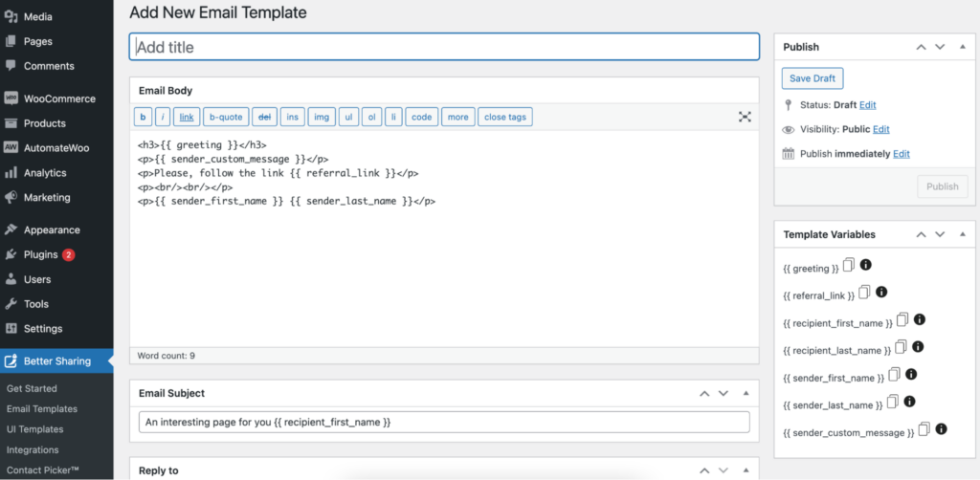
Task: Collapse the Email Subject panel
Action: tap(745, 393)
